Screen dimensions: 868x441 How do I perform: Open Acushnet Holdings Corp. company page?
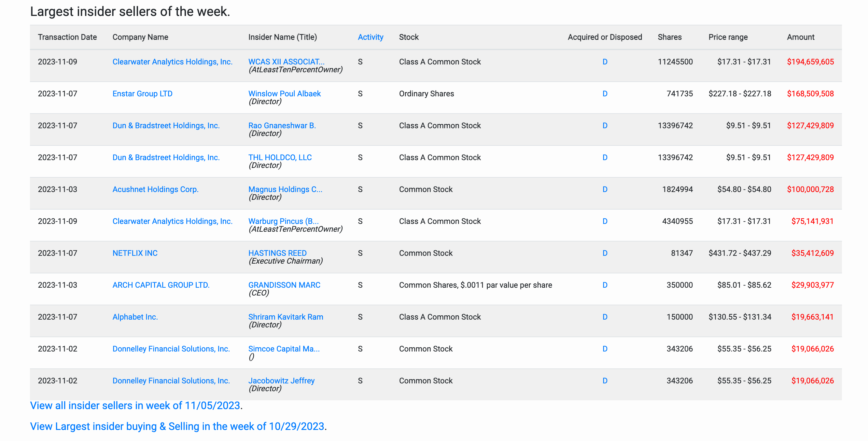point(155,189)
